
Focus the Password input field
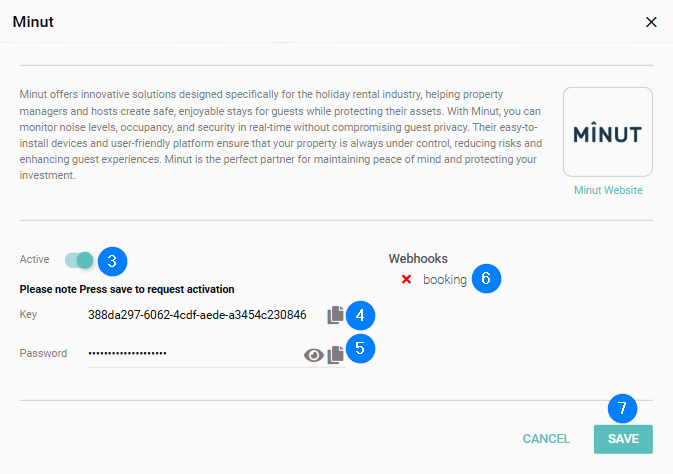190,353
